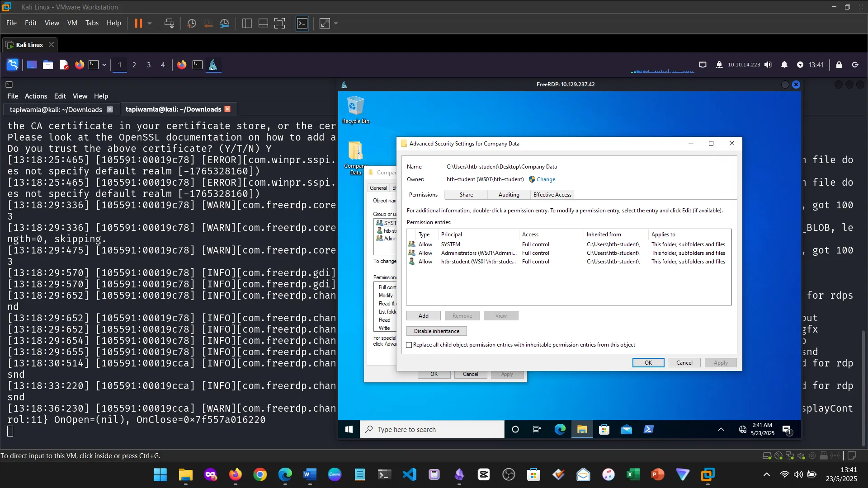Screen dimensions: 868x488
Task: Open the VMware console view icon
Action: [302, 23]
